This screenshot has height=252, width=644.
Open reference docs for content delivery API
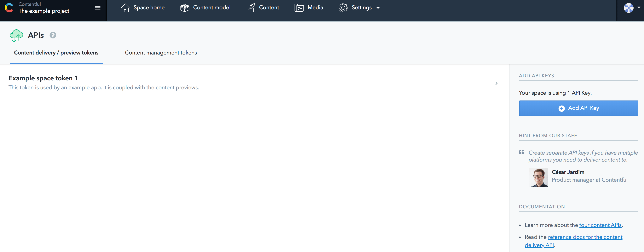(x=585, y=237)
